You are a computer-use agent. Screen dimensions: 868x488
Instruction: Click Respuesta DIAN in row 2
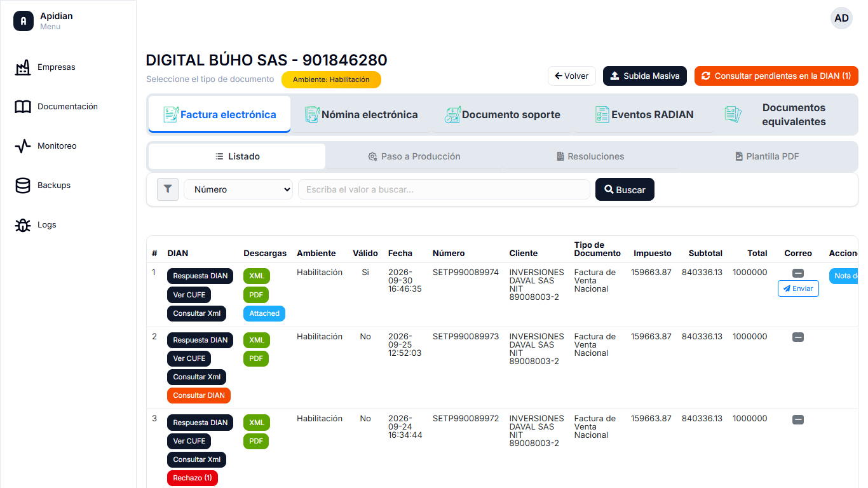[200, 340]
